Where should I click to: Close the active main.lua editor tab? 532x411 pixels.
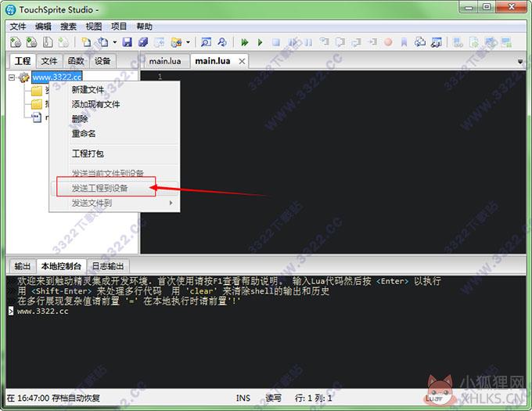coord(242,61)
